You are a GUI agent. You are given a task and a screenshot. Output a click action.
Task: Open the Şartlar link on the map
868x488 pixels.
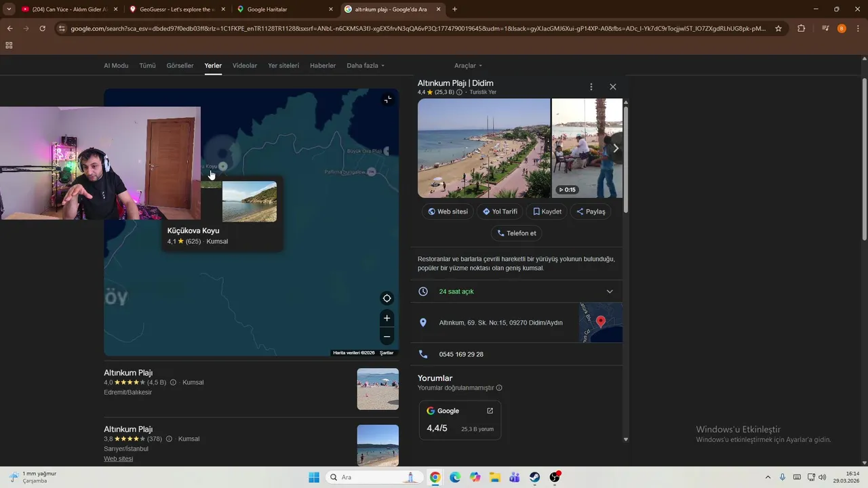[x=387, y=352]
